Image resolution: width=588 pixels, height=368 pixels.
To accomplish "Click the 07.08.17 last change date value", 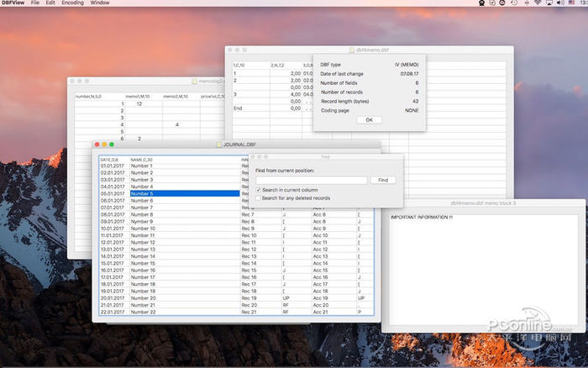I will (409, 74).
